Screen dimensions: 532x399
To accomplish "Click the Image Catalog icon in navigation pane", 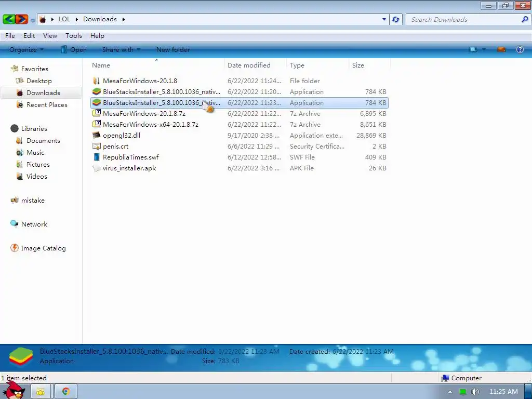I will tap(14, 248).
